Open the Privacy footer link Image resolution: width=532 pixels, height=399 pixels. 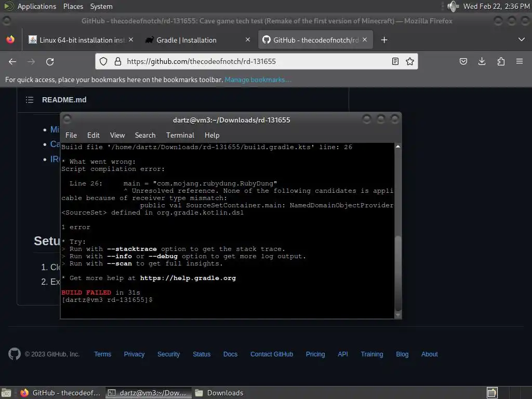tap(134, 354)
